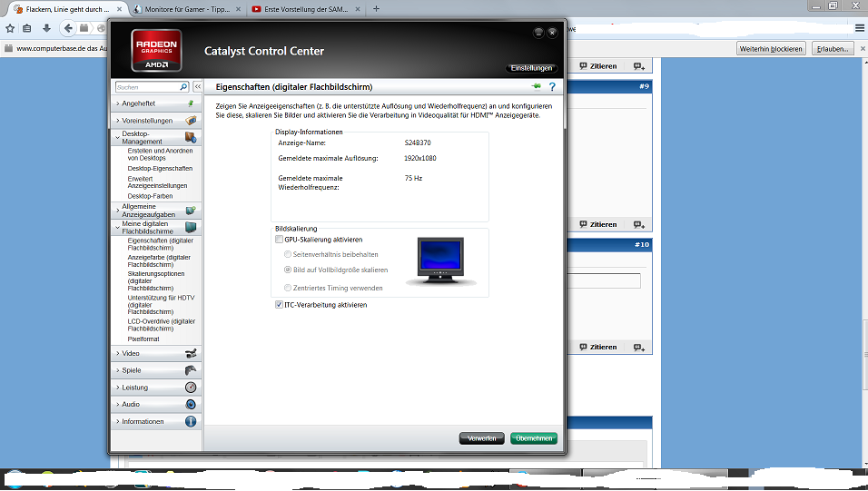Open a new browser tab with the plus icon

pos(376,9)
